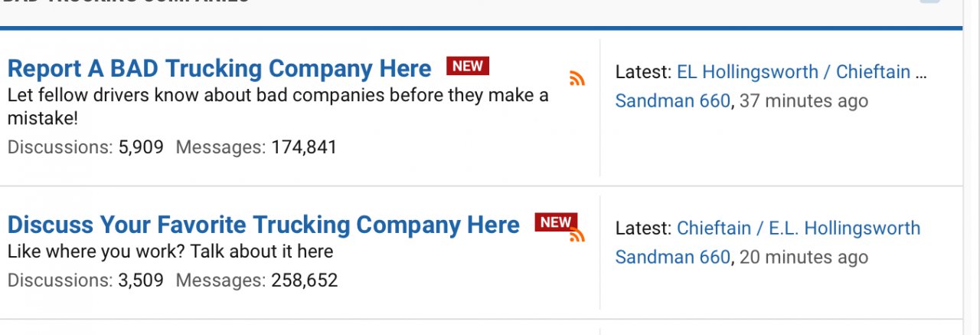Open RSS feed for Discuss Your Favorite forum
Screen dimensions: 980x335
click(x=577, y=235)
